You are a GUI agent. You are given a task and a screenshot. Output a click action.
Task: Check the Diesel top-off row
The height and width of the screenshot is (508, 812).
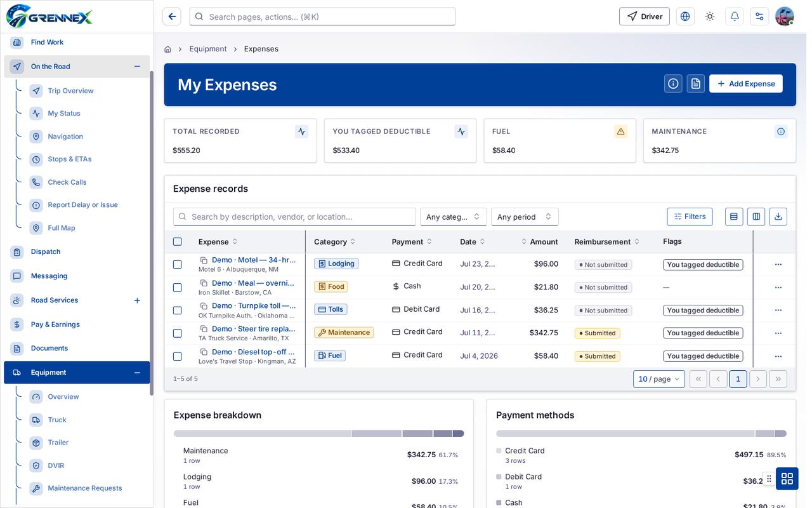click(x=178, y=356)
